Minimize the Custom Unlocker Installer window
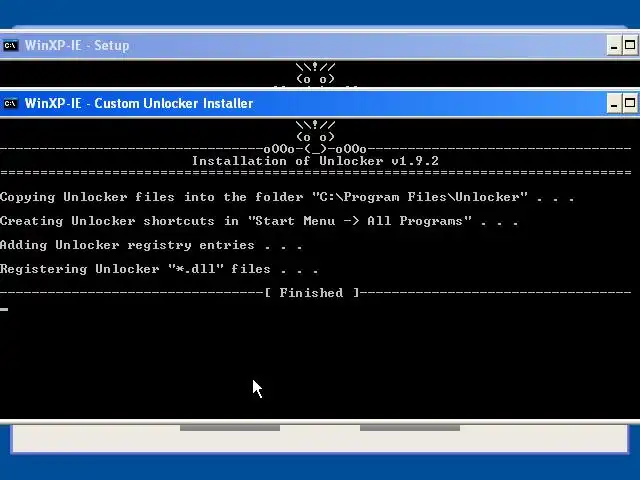 point(613,103)
